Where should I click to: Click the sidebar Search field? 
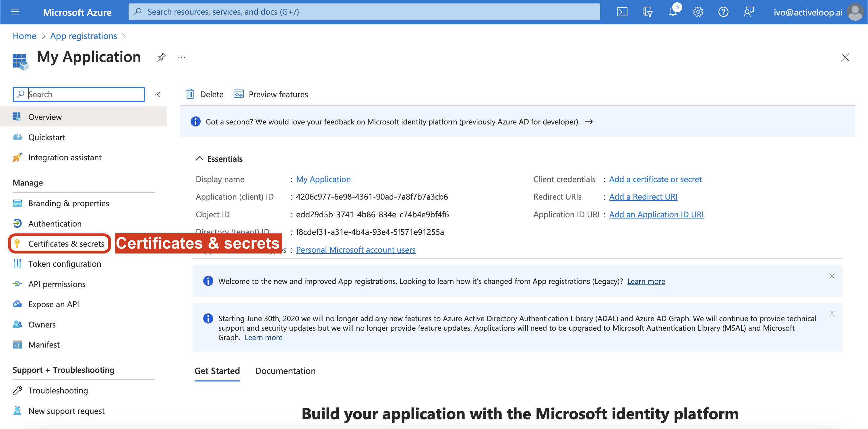pos(84,94)
